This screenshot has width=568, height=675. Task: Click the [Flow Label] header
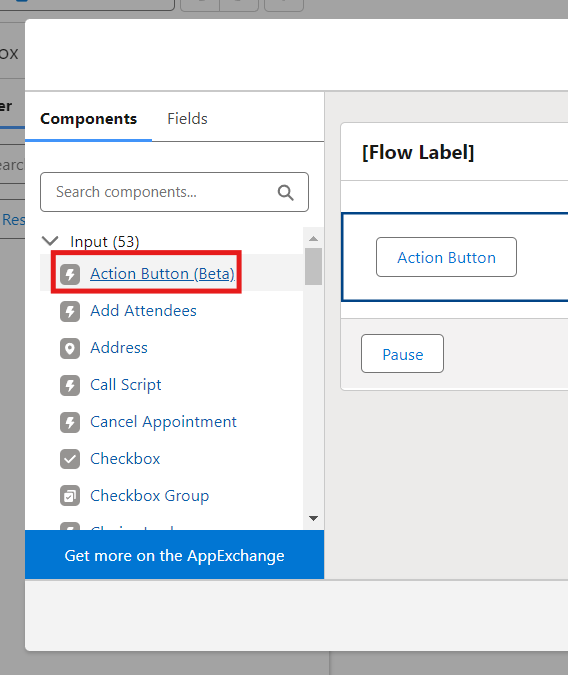point(418,152)
